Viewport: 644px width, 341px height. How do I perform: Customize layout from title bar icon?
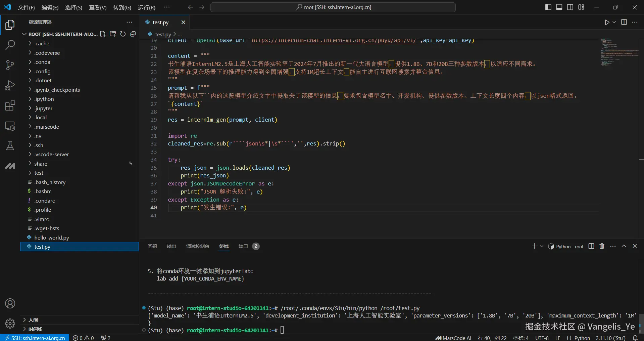pyautogui.click(x=581, y=7)
